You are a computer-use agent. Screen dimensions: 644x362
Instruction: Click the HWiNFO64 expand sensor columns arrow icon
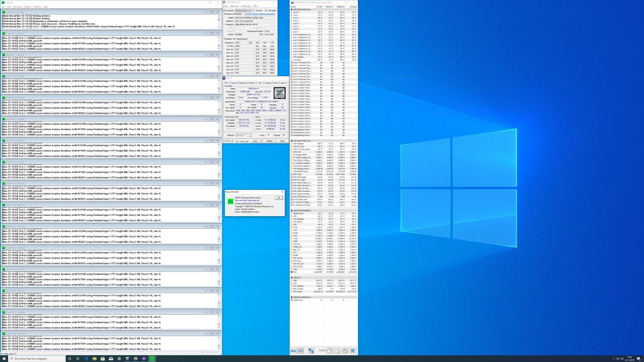pyautogui.click(x=293, y=351)
